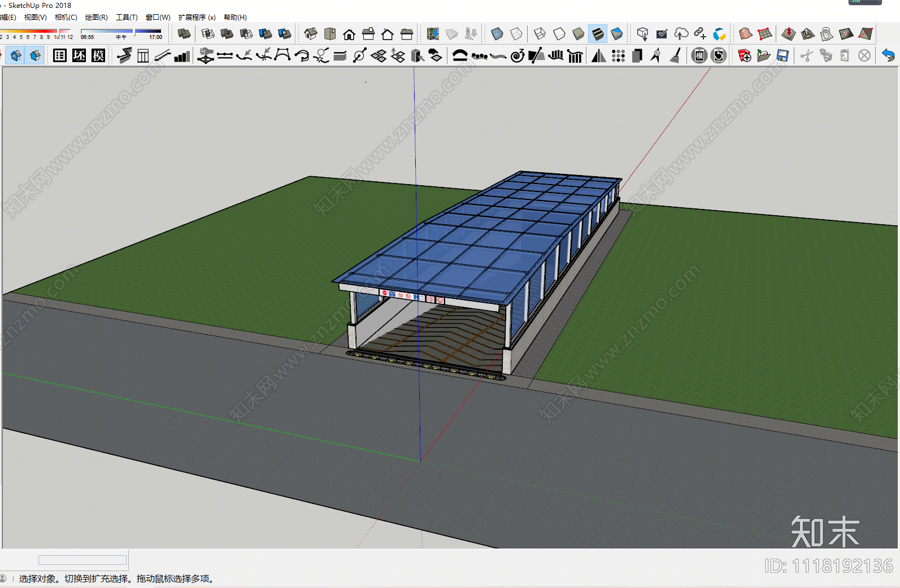900x588 pixels.
Task: Open the Extension Warehouse icon
Action: point(720,34)
